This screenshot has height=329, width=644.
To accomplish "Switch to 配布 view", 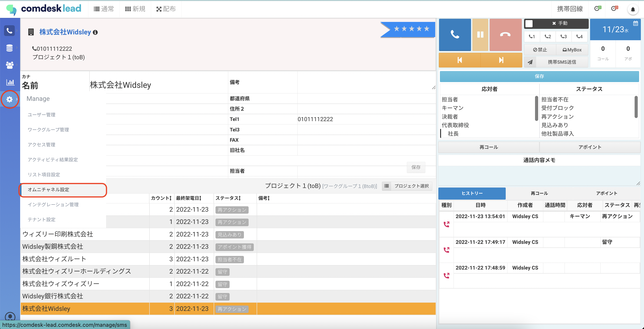I will pos(166,9).
